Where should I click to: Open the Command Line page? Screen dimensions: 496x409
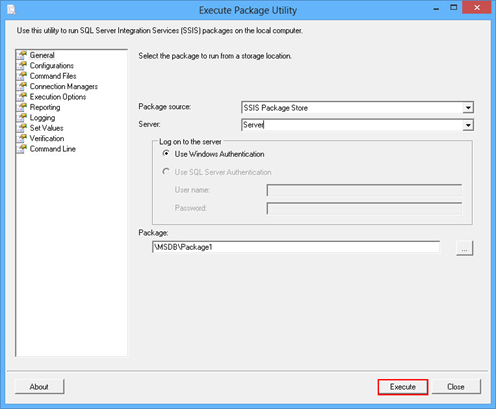click(x=53, y=149)
